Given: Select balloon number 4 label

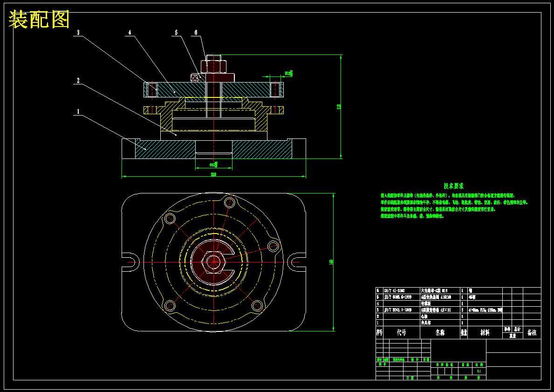Looking at the screenshot, I should [x=130, y=33].
